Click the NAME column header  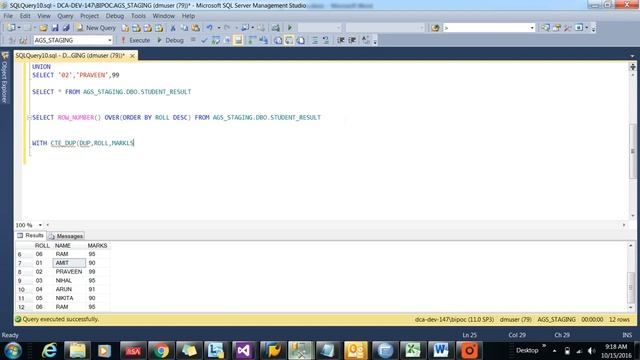click(x=69, y=246)
